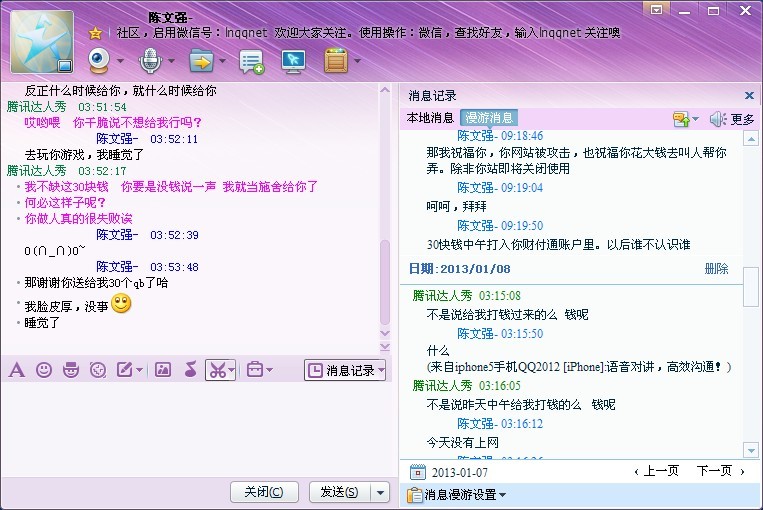
Task: Open send-key options arrow next to 发送
Action: click(x=380, y=492)
